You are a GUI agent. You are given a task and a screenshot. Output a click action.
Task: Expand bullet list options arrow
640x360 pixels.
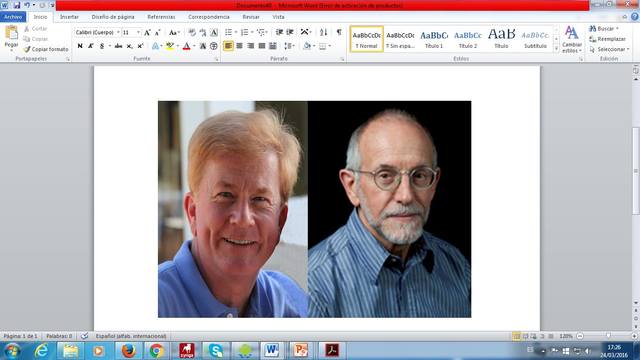coord(236,32)
